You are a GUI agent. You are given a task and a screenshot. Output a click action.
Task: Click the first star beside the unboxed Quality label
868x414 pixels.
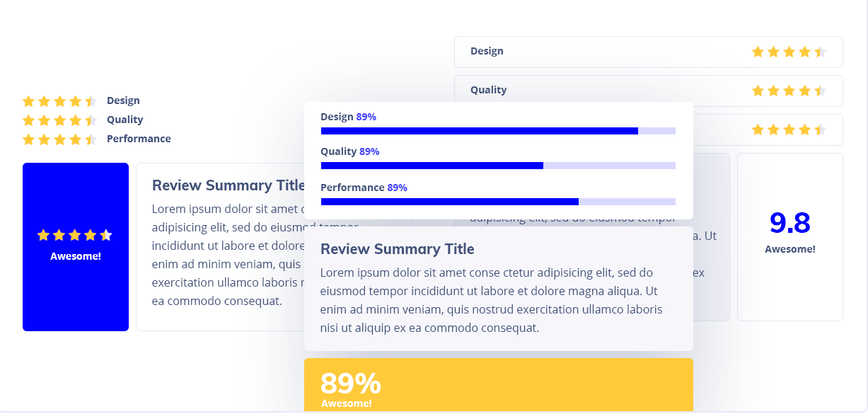[x=29, y=120]
